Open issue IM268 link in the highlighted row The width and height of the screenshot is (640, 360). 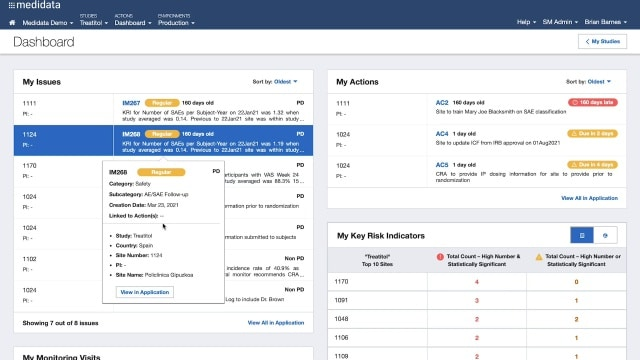click(131, 134)
